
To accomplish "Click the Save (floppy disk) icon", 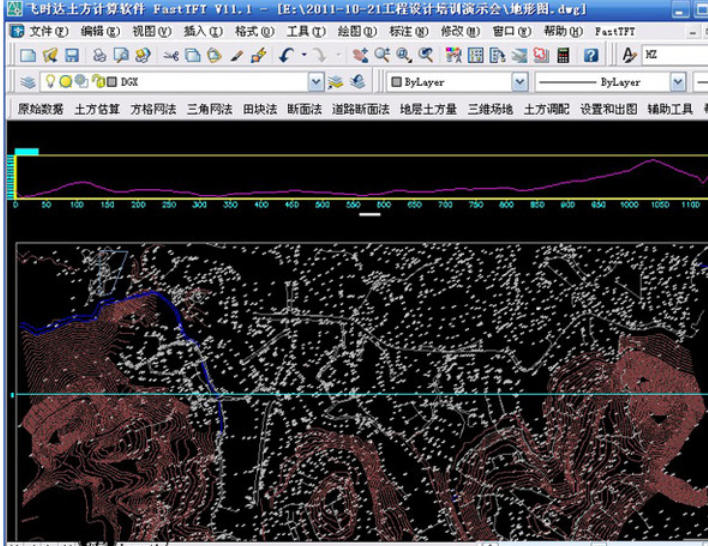I will pyautogui.click(x=72, y=56).
